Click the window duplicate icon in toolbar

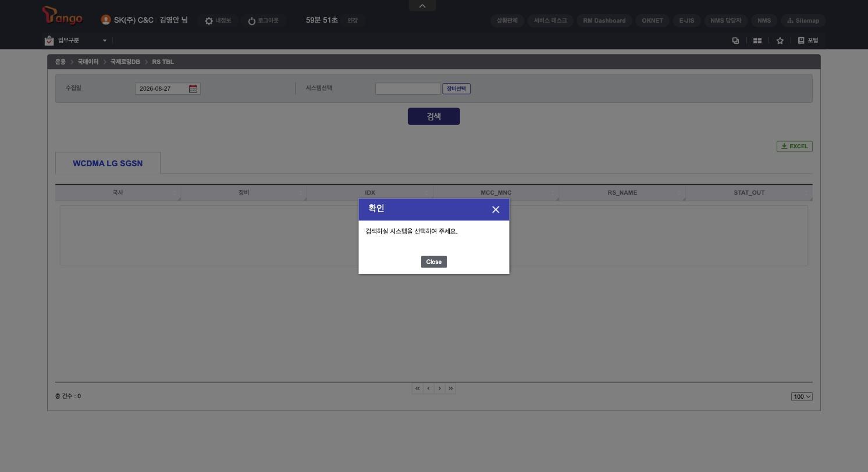pyautogui.click(x=735, y=41)
